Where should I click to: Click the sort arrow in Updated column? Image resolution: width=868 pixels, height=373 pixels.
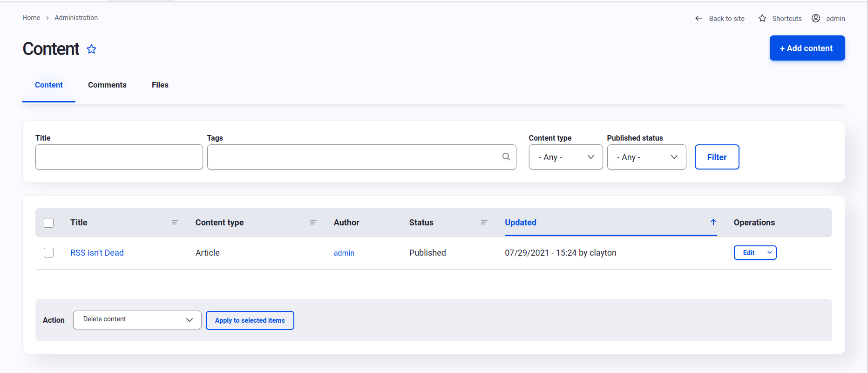pyautogui.click(x=713, y=222)
